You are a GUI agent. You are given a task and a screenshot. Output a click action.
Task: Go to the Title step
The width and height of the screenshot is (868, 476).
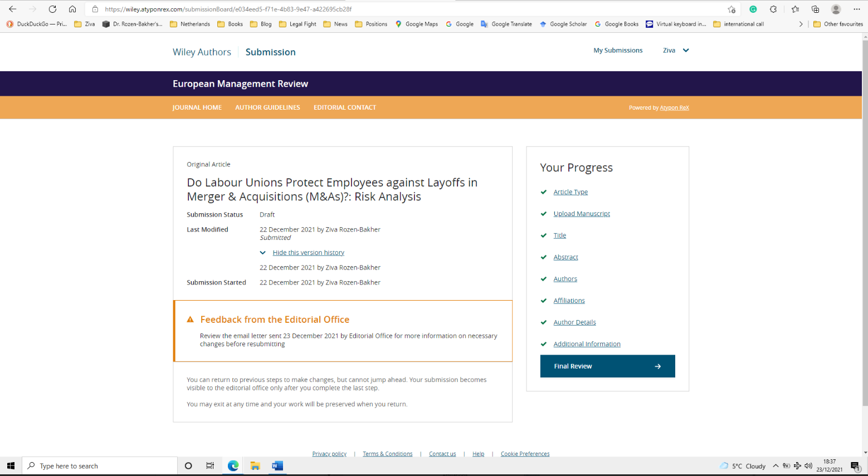point(560,235)
